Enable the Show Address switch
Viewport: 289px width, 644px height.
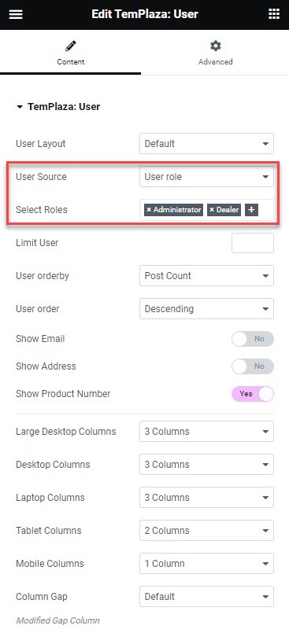pyautogui.click(x=253, y=366)
